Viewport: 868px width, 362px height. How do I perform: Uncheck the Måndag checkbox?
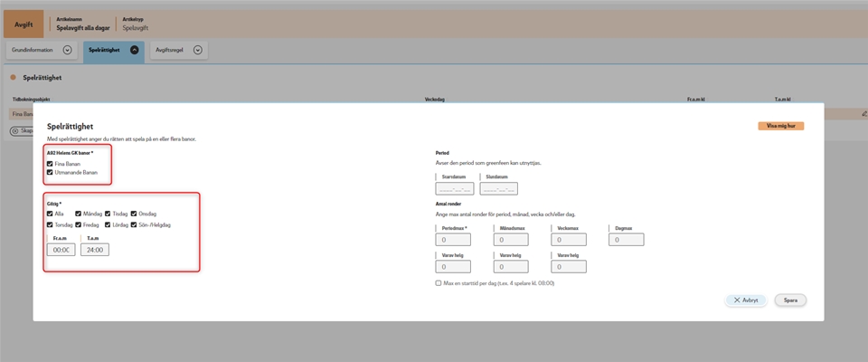78,214
